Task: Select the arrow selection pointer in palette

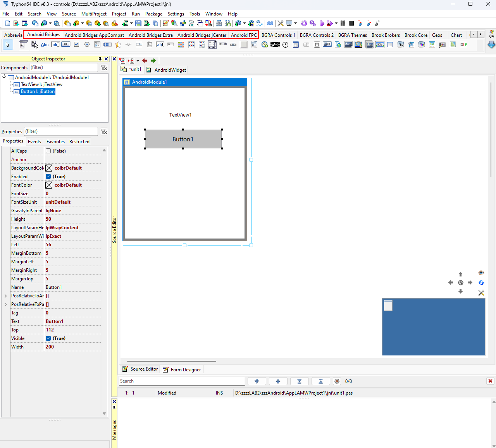Action: [x=7, y=45]
